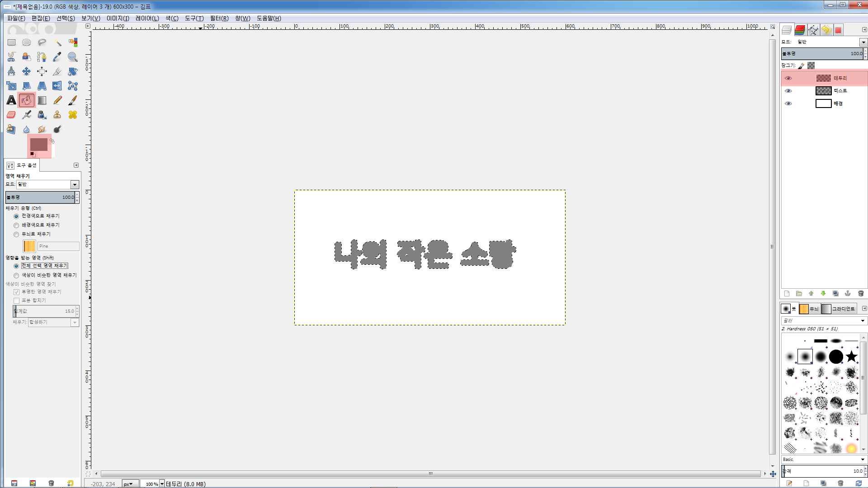Select the Move tool
This screenshot has width=868, height=488.
(x=27, y=71)
